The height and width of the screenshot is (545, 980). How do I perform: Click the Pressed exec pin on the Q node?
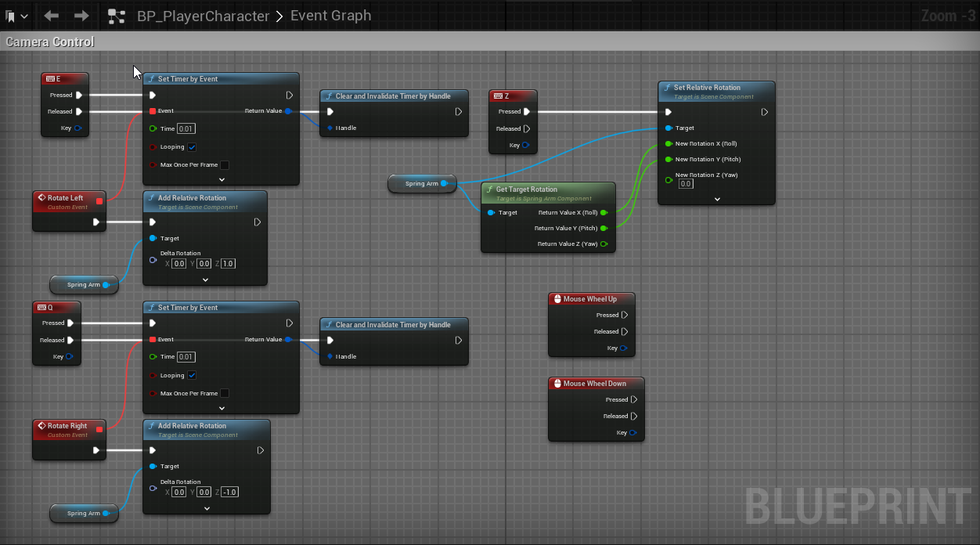(x=70, y=323)
